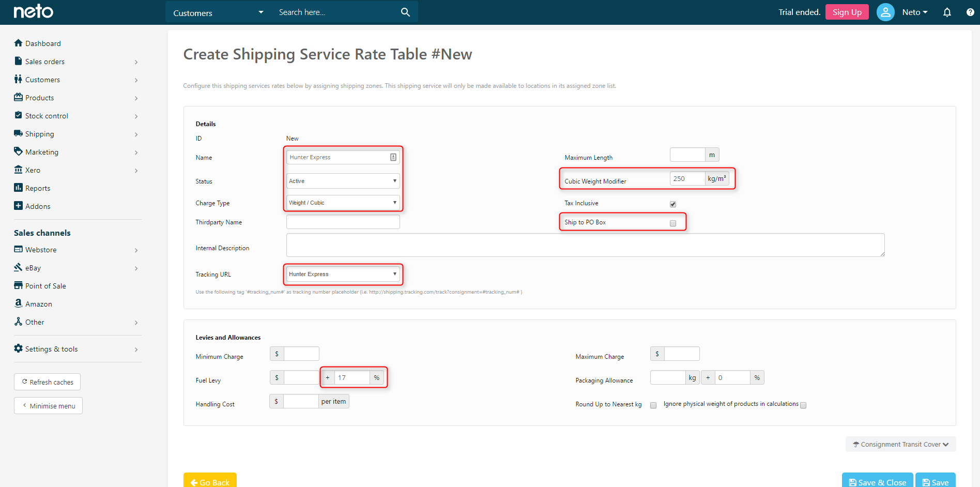Click the Stock control clipboard icon

coord(19,115)
